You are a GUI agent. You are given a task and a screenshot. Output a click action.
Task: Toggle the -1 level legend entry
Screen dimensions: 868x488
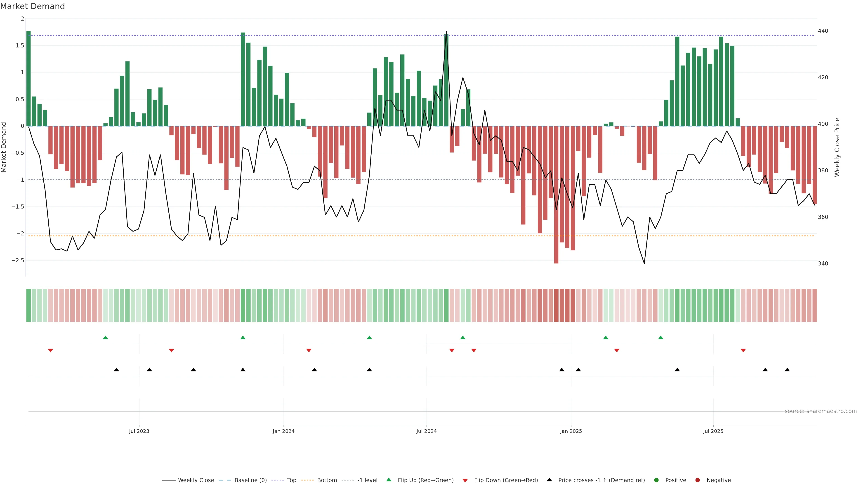coord(367,480)
